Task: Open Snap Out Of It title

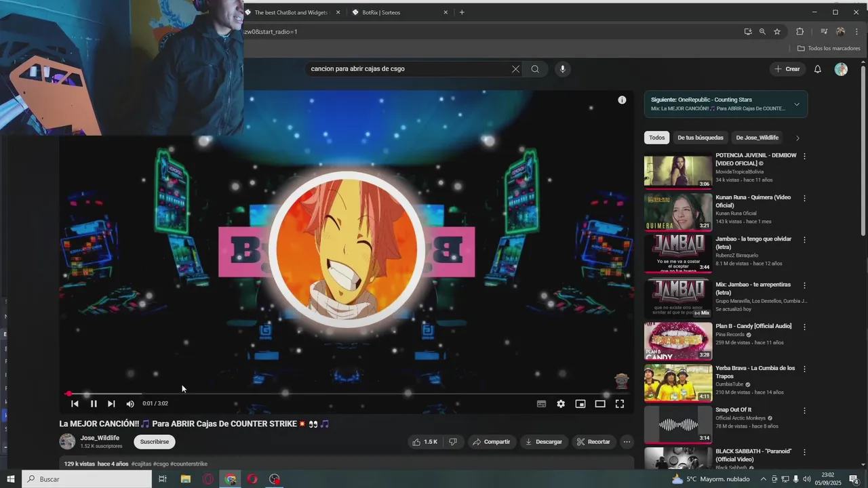Action: point(734,410)
